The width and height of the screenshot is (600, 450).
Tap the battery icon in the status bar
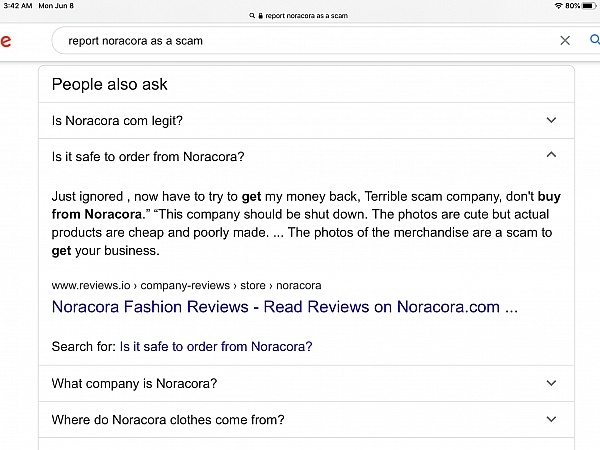coord(589,6)
